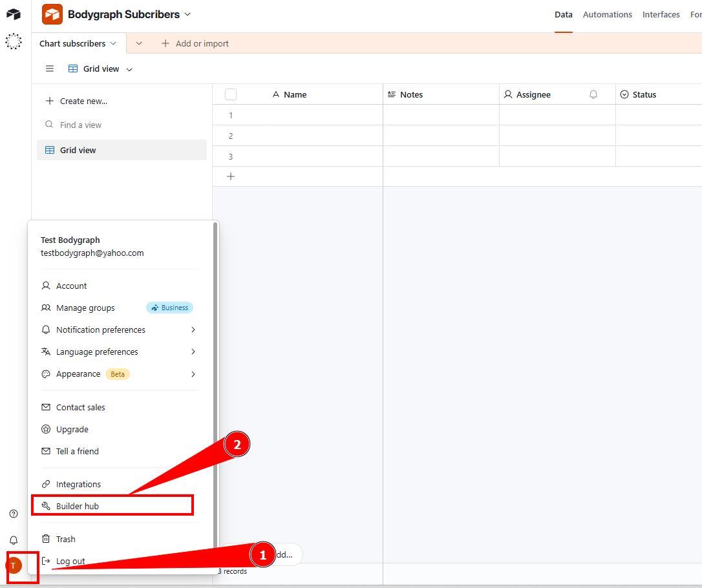702x588 pixels.
Task: Click Add or import table button
Action: 195,43
